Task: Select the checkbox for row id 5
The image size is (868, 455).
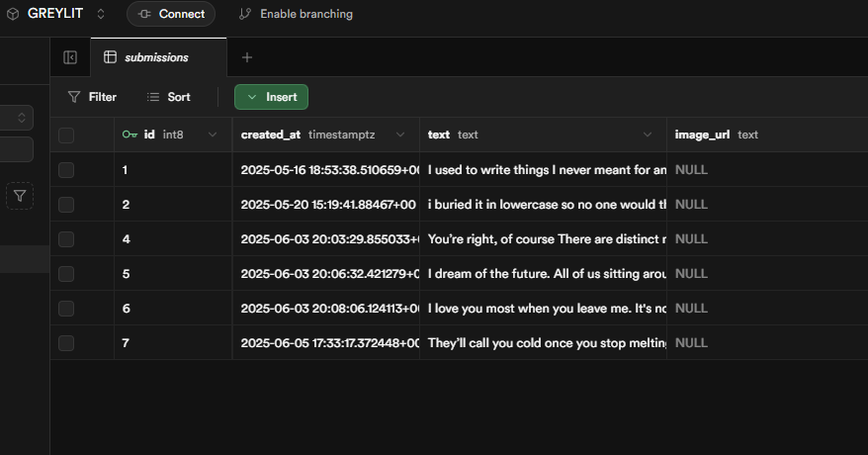Action: point(66,274)
